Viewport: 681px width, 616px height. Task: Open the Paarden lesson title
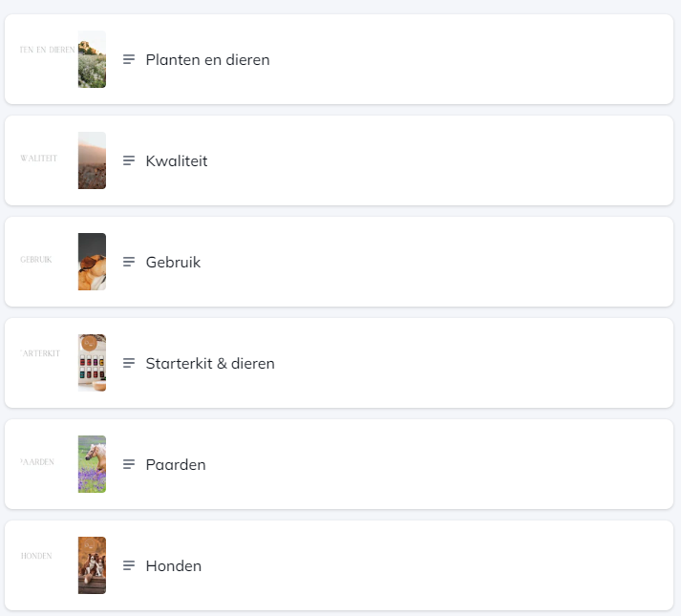[x=176, y=464]
